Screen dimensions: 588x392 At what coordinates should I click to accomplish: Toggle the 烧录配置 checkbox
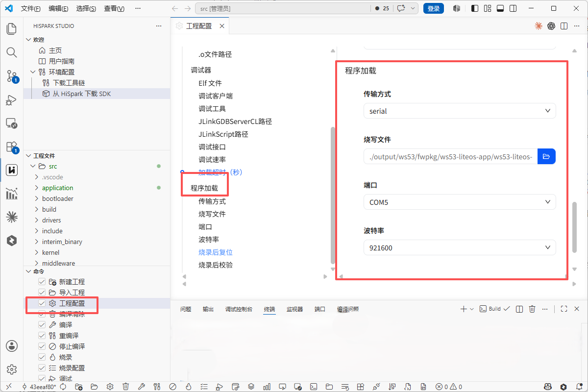(x=42, y=368)
